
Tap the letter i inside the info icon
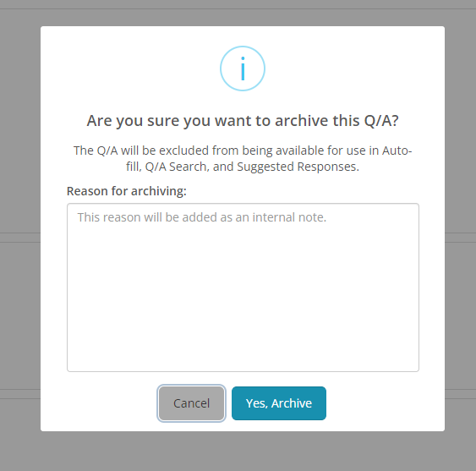tap(243, 68)
